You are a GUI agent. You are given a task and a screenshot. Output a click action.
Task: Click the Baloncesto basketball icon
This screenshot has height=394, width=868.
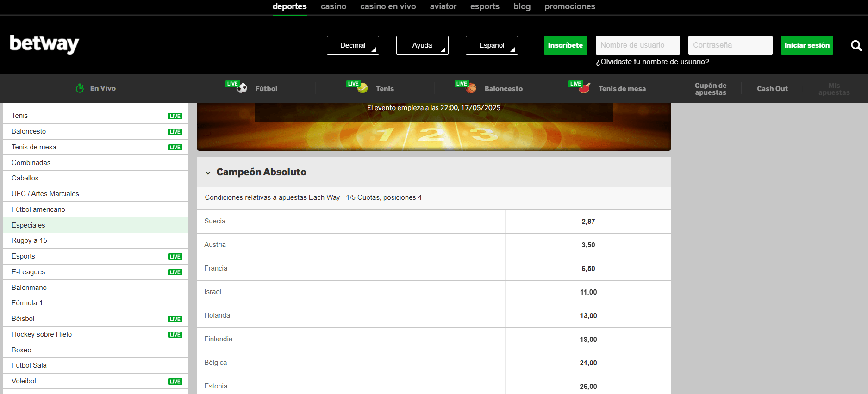tap(471, 88)
